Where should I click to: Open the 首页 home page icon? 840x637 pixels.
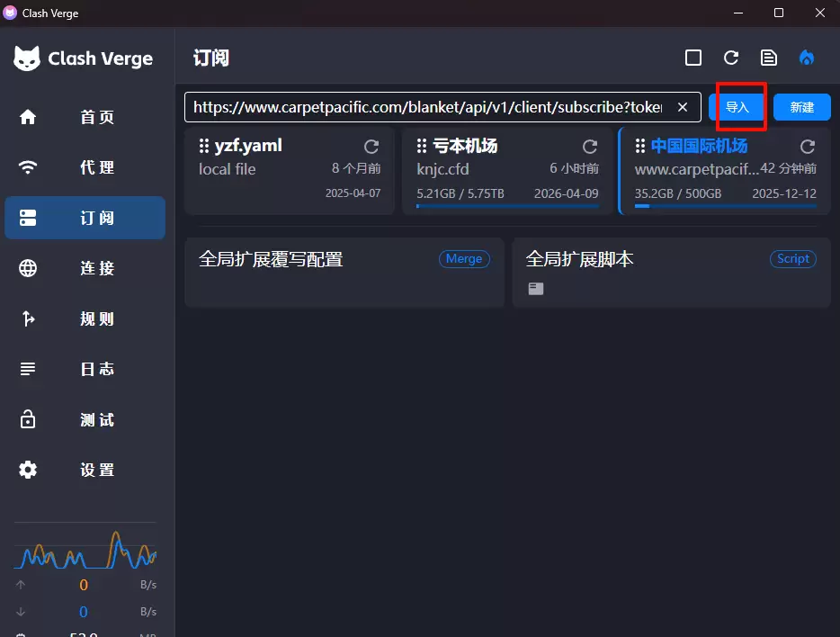[x=27, y=117]
